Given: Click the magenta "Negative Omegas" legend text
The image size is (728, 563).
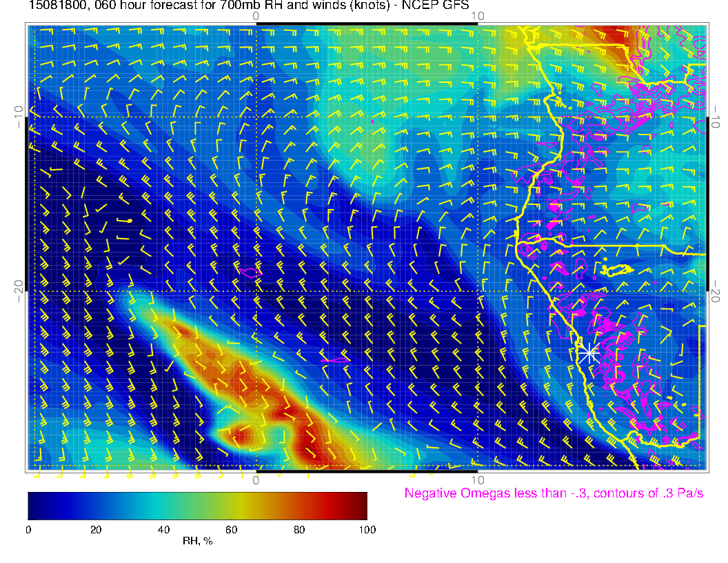Looking at the screenshot, I should [554, 493].
